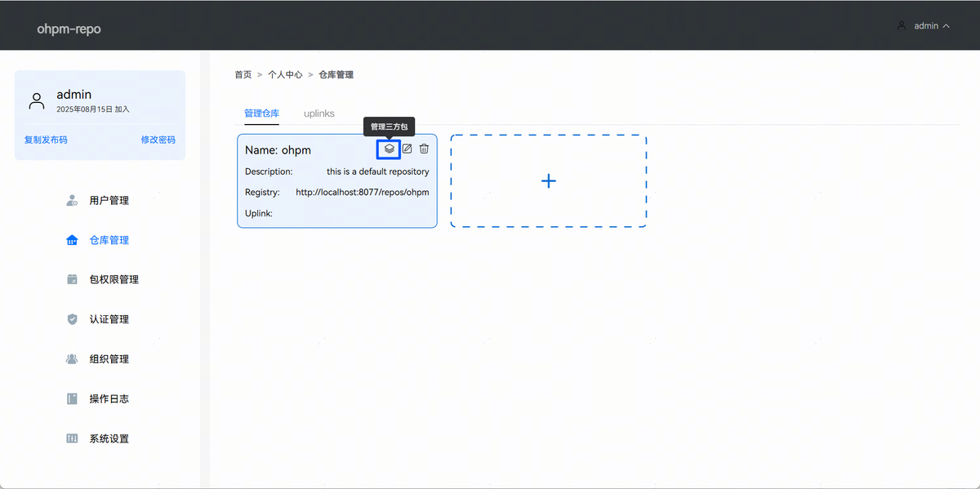Open the 管理三方包 icon on ohpm card
The image size is (980, 489).
point(390,149)
